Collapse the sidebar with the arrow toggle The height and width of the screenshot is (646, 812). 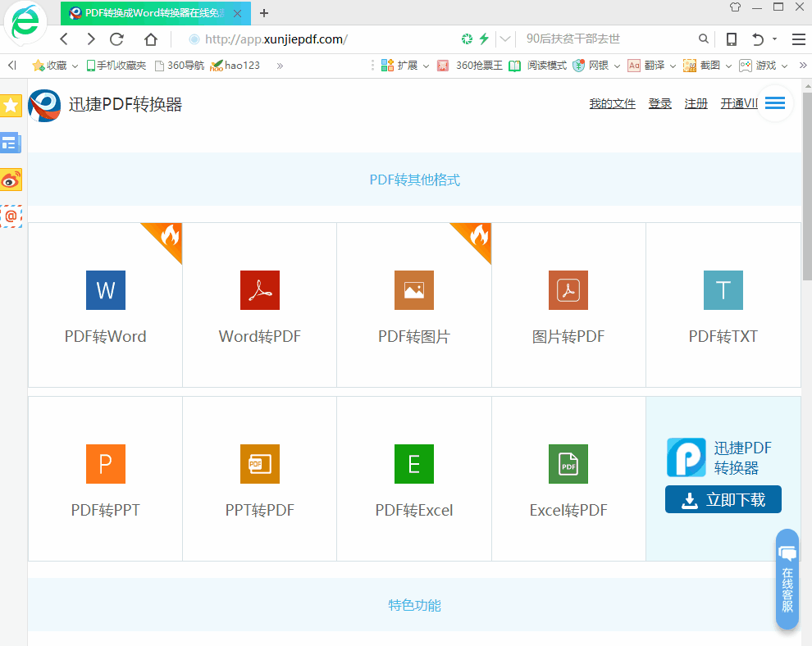pyautogui.click(x=12, y=66)
